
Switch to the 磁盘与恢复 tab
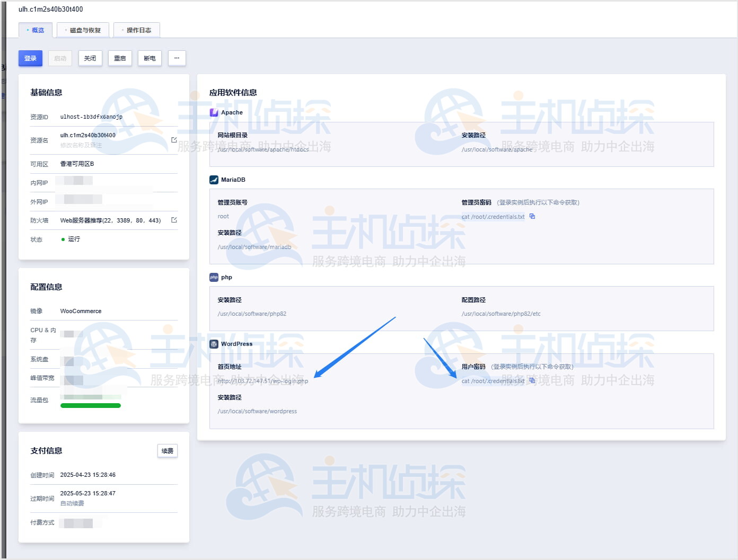(83, 30)
